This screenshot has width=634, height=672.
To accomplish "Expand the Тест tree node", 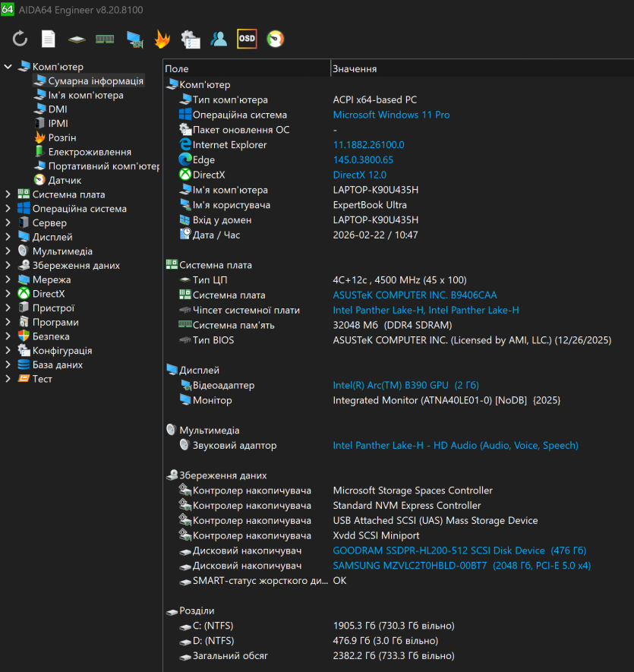I will pyautogui.click(x=8, y=379).
